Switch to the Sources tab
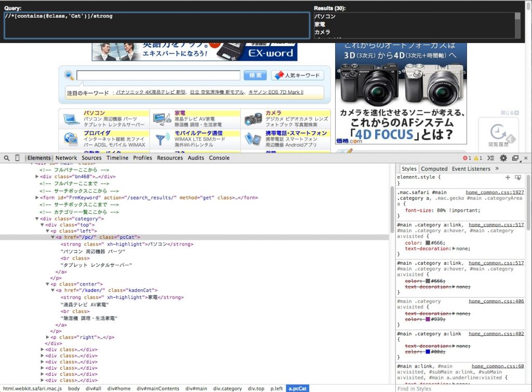The height and width of the screenshot is (392, 532). (91, 158)
